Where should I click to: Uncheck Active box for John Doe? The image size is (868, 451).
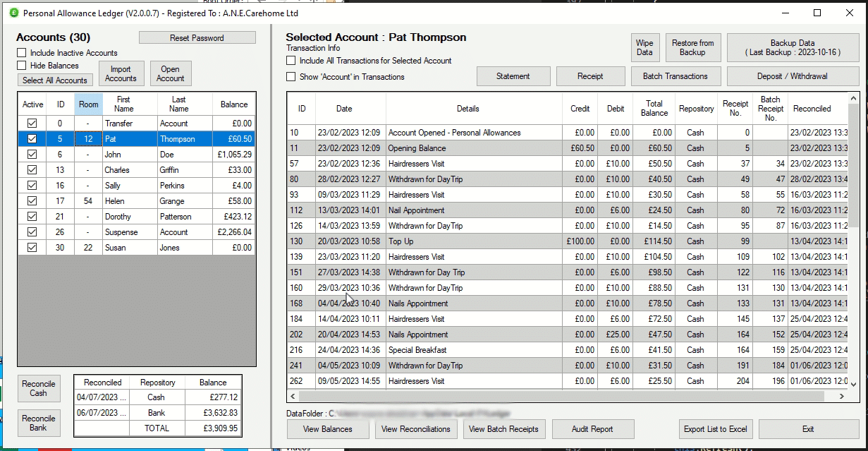tap(32, 155)
